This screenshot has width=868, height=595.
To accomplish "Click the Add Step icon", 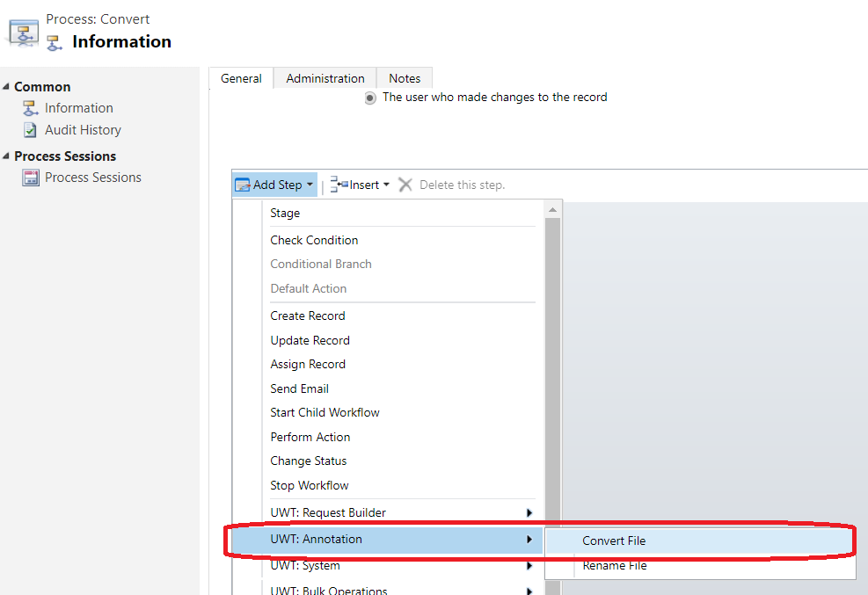I will [x=243, y=185].
